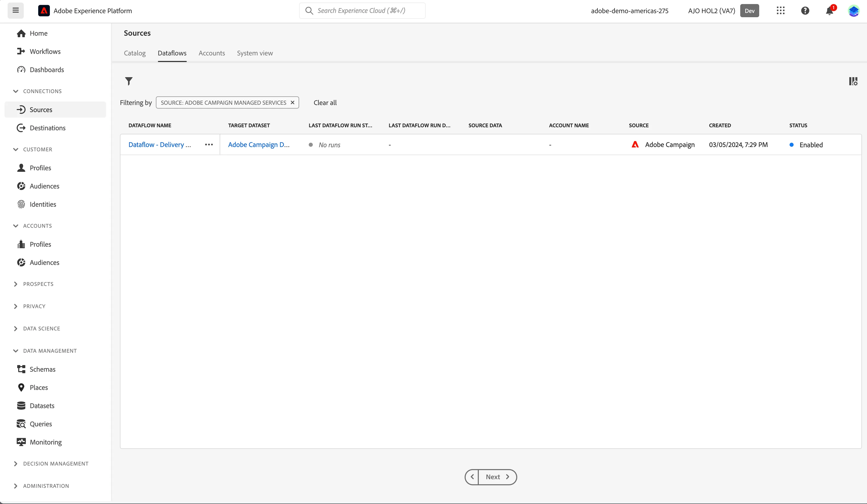The image size is (867, 504).
Task: Open the adobe-demo-americas-275 organization switcher
Action: pyautogui.click(x=629, y=11)
